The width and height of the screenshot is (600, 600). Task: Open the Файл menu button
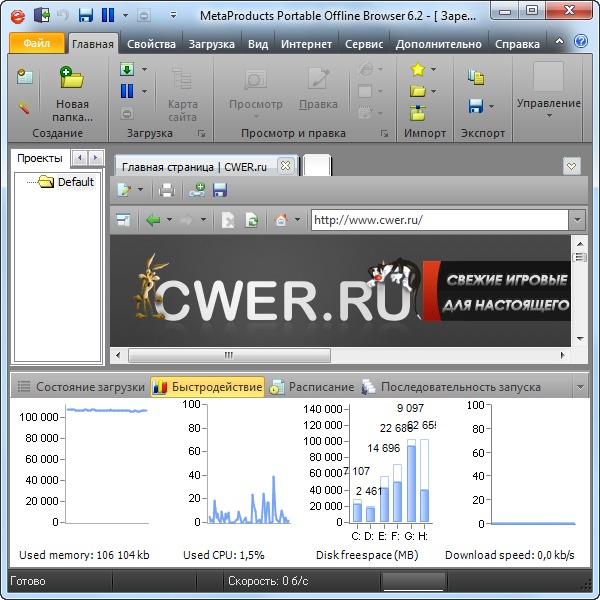(x=37, y=44)
